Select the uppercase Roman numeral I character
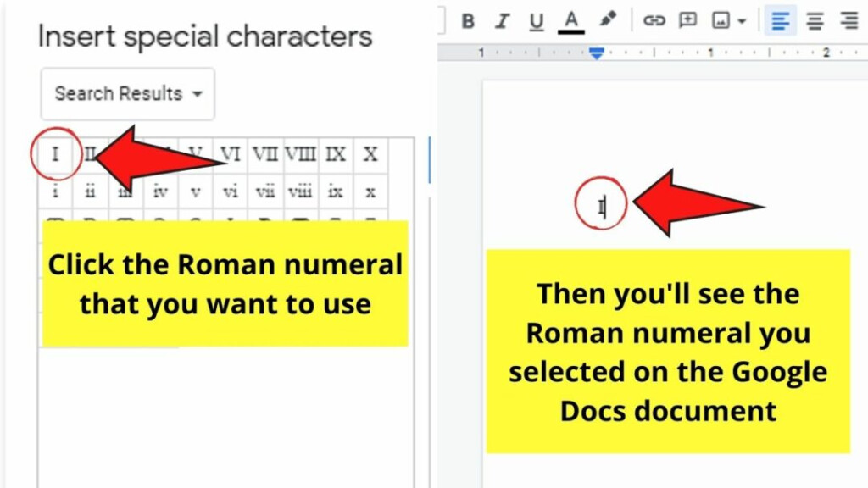Screen dimensions: 868x488 55,154
